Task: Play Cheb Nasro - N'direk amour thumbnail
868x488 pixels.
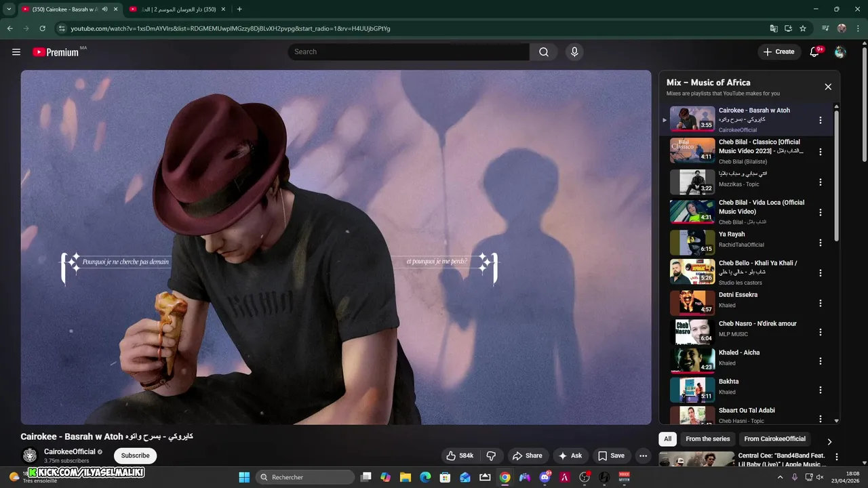Action: click(x=692, y=331)
